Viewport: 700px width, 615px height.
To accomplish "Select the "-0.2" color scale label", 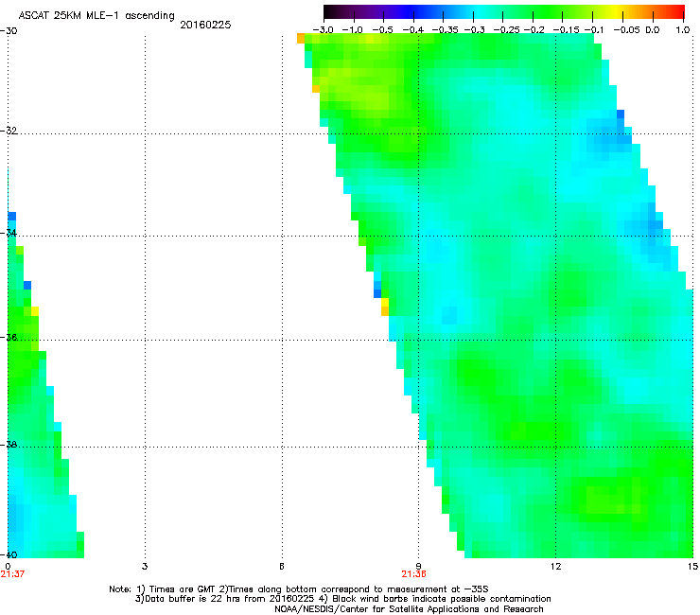I will [534, 30].
